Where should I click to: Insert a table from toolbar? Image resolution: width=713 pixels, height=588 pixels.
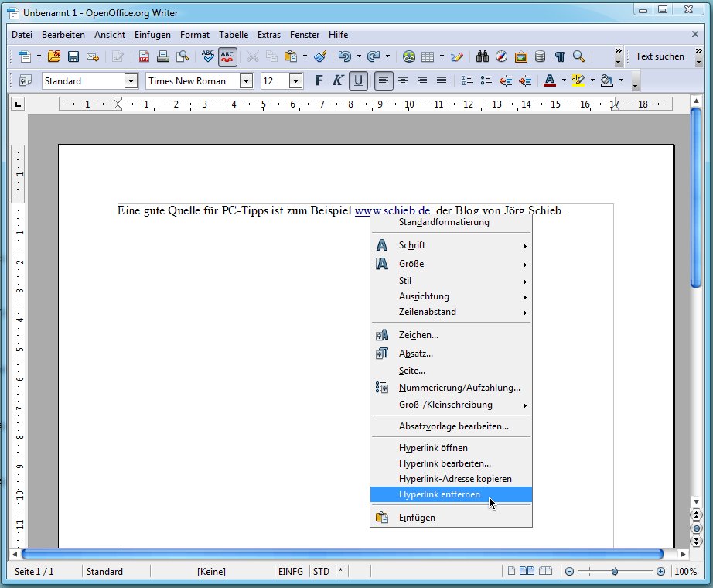click(428, 56)
